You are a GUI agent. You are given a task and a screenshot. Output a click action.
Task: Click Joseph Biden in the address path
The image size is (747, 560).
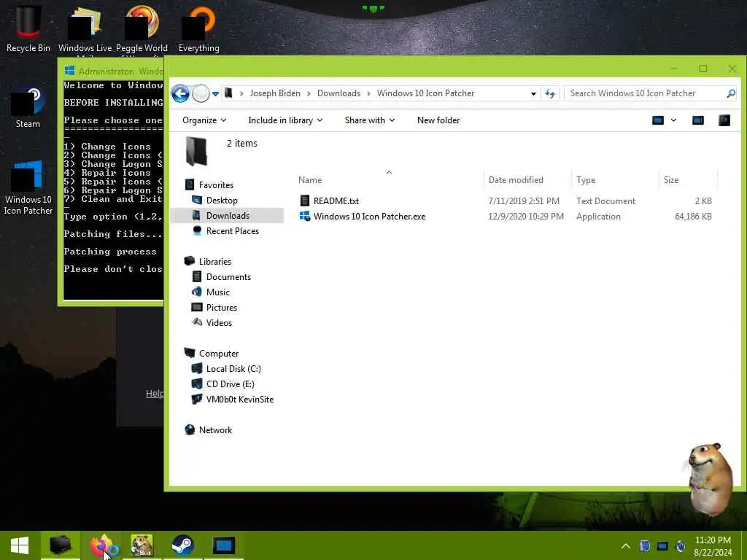click(275, 93)
